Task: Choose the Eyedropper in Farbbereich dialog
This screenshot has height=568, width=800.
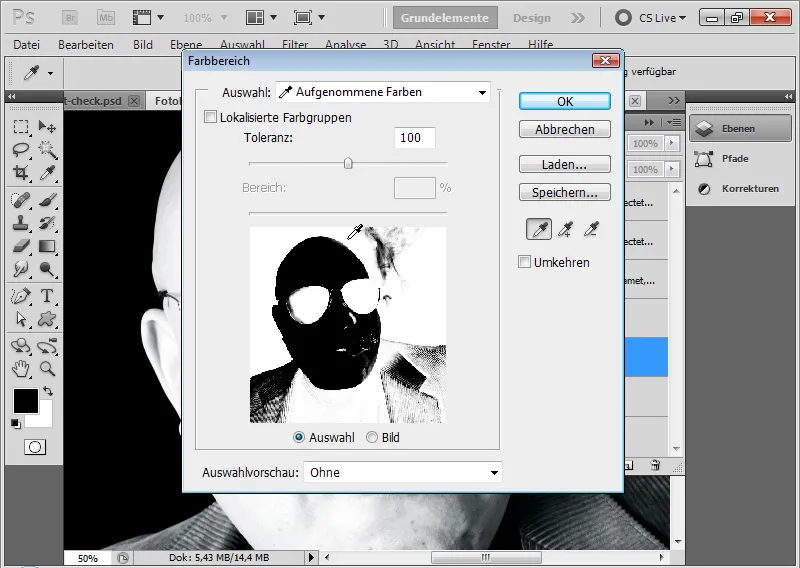Action: pos(539,229)
